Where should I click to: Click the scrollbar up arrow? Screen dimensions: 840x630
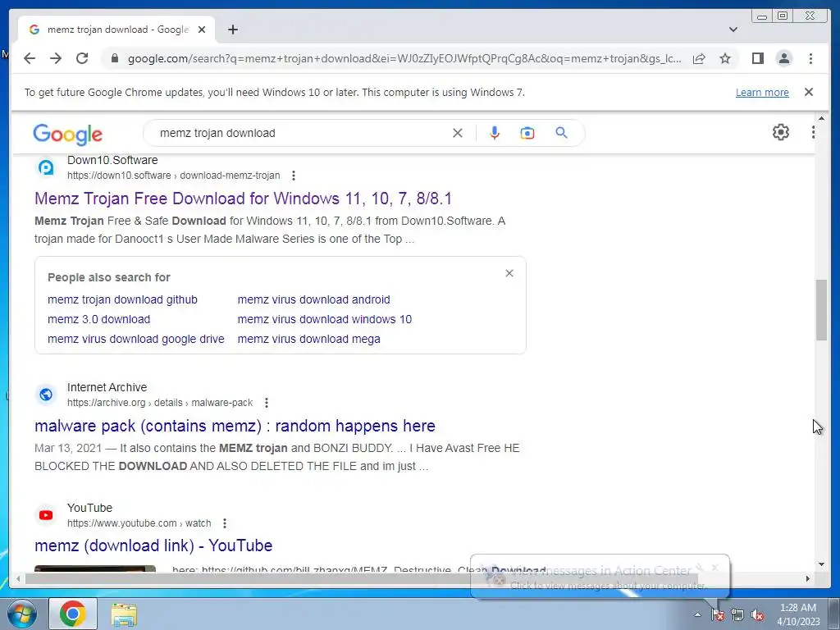pos(821,118)
